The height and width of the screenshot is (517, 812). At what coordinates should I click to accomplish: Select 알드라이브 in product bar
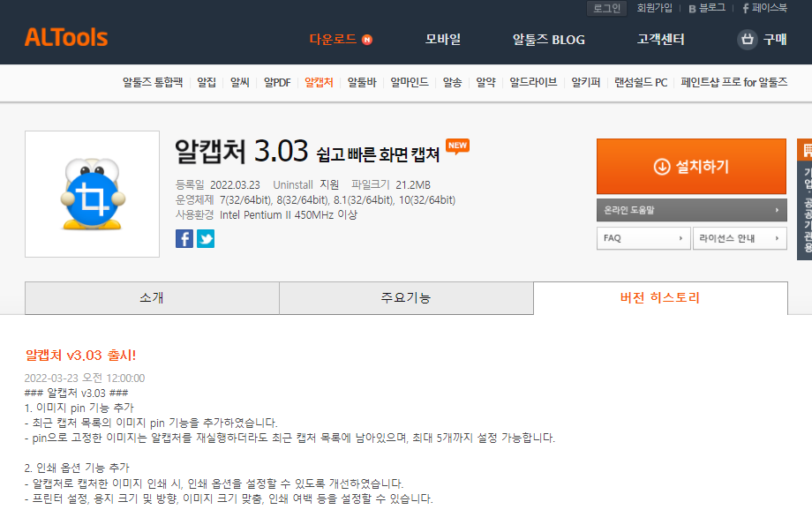533,82
